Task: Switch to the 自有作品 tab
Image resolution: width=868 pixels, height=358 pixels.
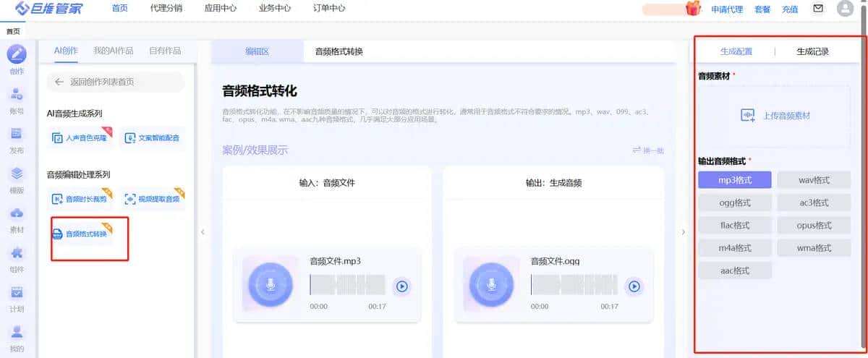Action: pos(165,51)
